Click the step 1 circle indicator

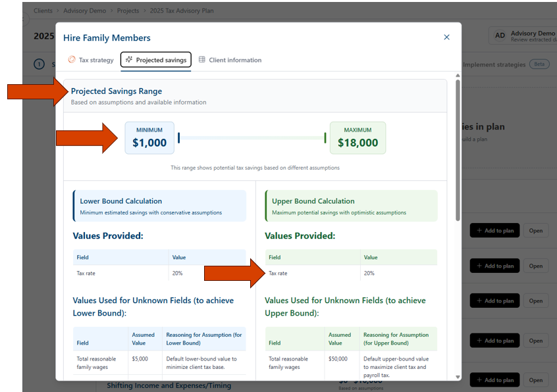pyautogui.click(x=39, y=64)
